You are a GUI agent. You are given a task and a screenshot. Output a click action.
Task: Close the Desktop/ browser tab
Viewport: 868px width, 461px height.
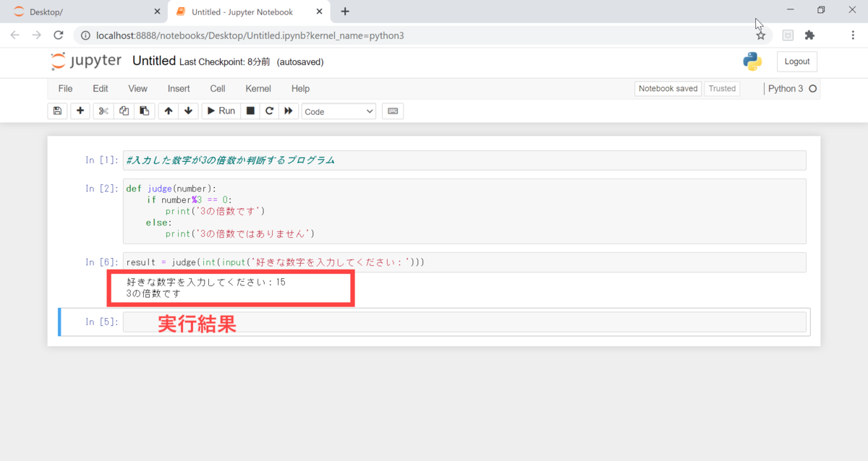coord(158,12)
